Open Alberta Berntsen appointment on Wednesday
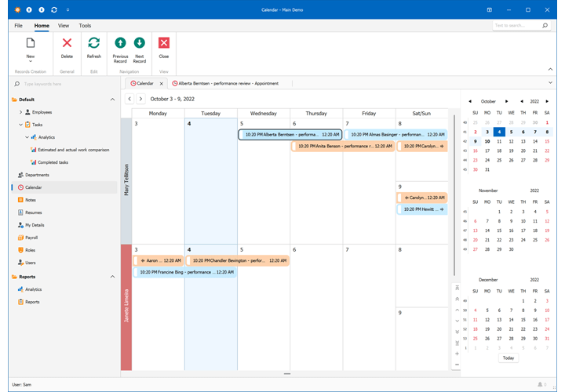The width and height of the screenshot is (565, 392). (290, 135)
